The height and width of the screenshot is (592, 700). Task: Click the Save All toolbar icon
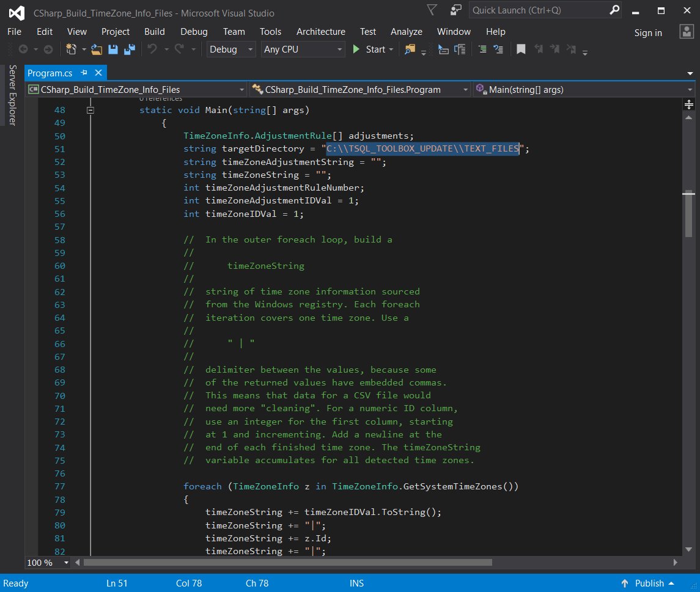click(x=130, y=49)
